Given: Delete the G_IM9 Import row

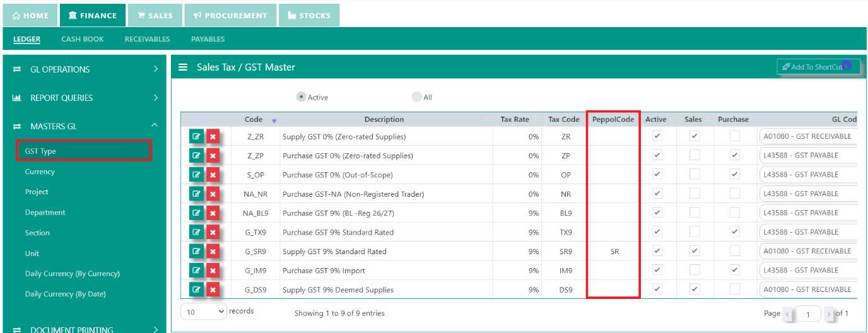Looking at the screenshot, I should [x=213, y=271].
